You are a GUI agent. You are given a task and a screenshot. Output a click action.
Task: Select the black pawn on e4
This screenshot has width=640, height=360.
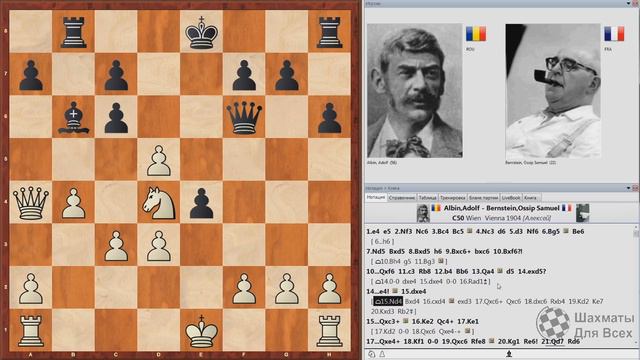click(202, 203)
